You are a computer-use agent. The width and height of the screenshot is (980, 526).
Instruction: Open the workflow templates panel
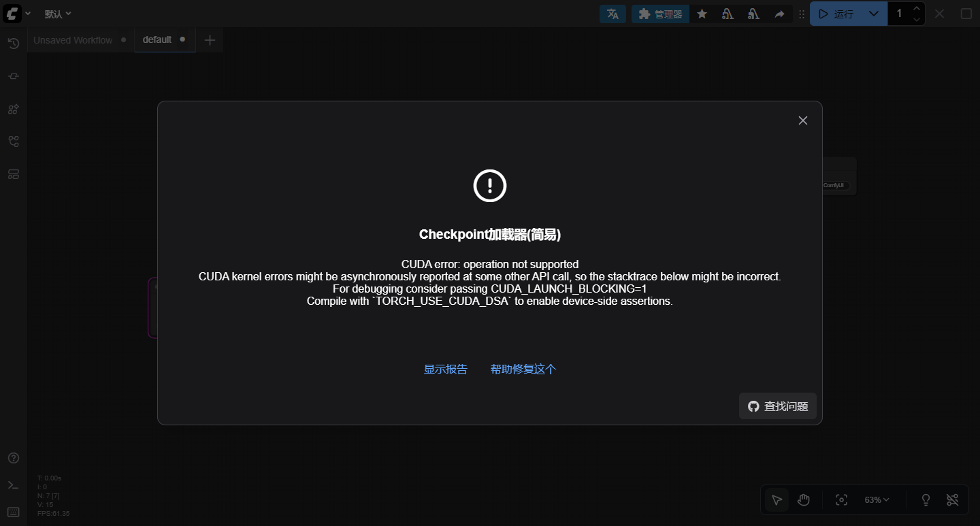coord(13,174)
